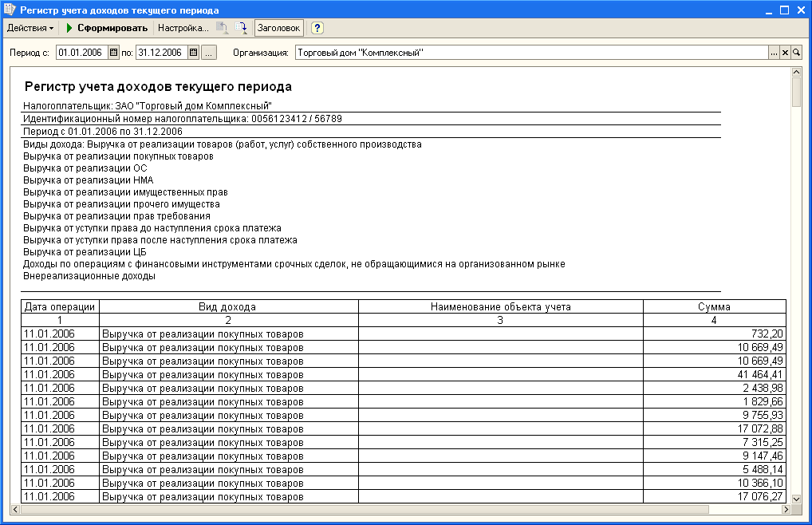The image size is (812, 525).
Task: Click the horizontal scrollbar right arrow
Action: coord(786,510)
